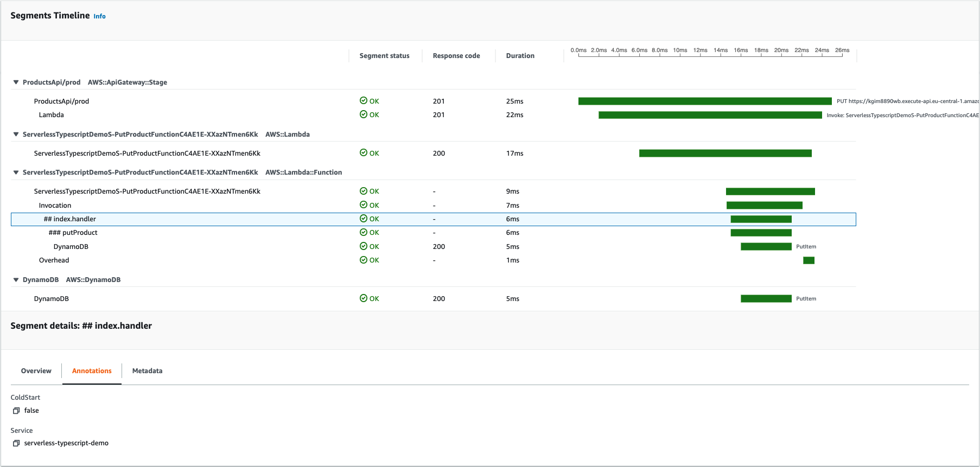Copy the ColdStart annotation value
The width and height of the screenshot is (980, 467).
click(16, 411)
